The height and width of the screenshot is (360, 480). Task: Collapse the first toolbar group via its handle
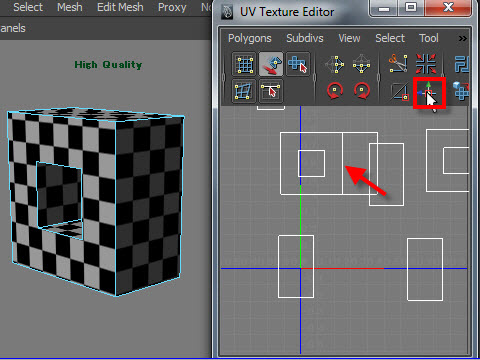click(x=224, y=77)
